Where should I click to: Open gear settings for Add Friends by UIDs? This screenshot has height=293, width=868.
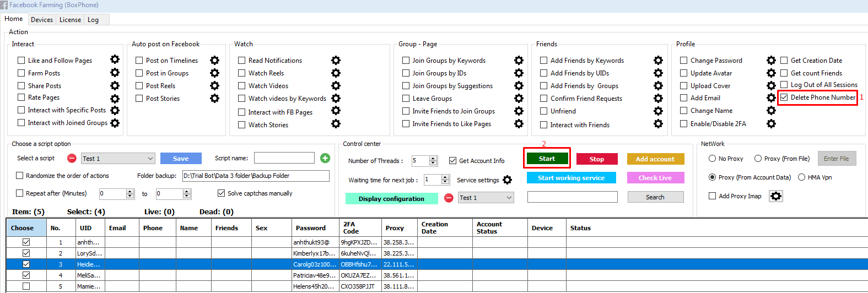[x=658, y=73]
